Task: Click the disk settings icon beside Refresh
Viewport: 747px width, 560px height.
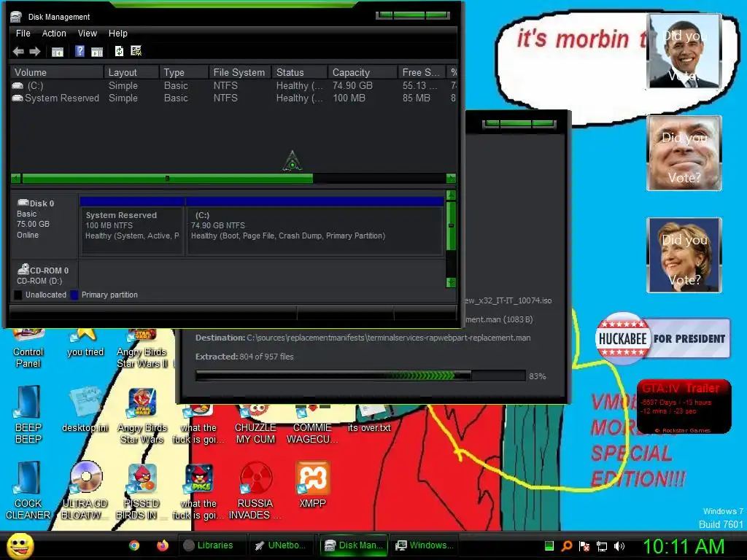Action: coord(136,51)
